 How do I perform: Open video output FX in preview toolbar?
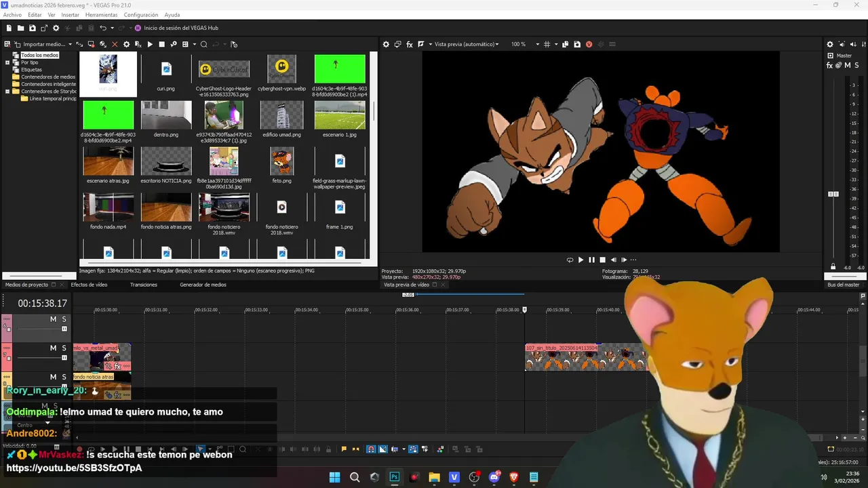tap(410, 44)
